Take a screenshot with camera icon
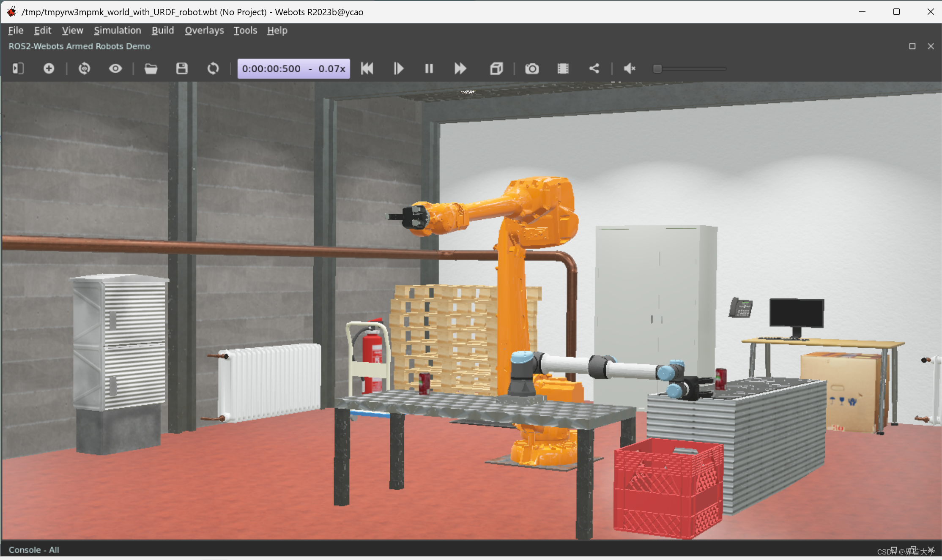The width and height of the screenshot is (942, 560). (x=532, y=68)
